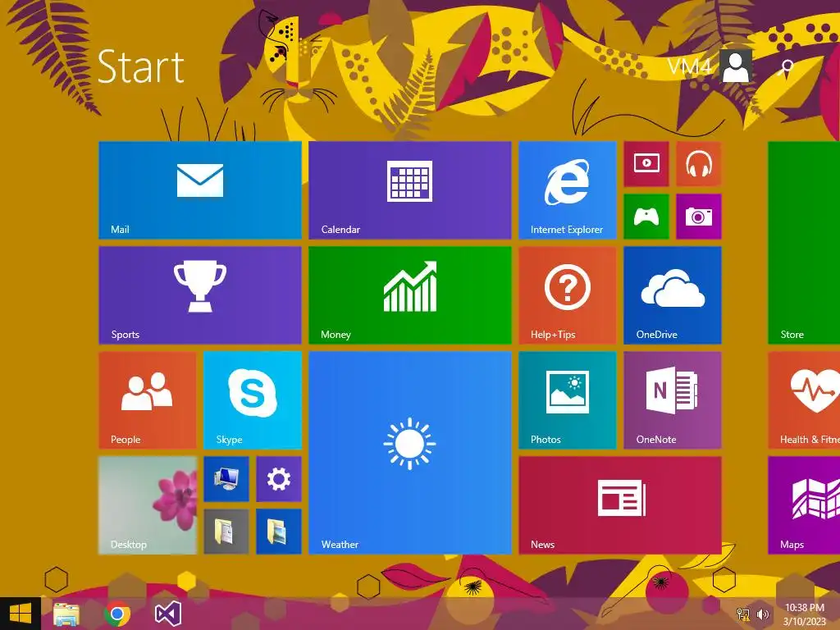Click the VM4 user account picture
The height and width of the screenshot is (630, 840).
pyautogui.click(x=736, y=66)
